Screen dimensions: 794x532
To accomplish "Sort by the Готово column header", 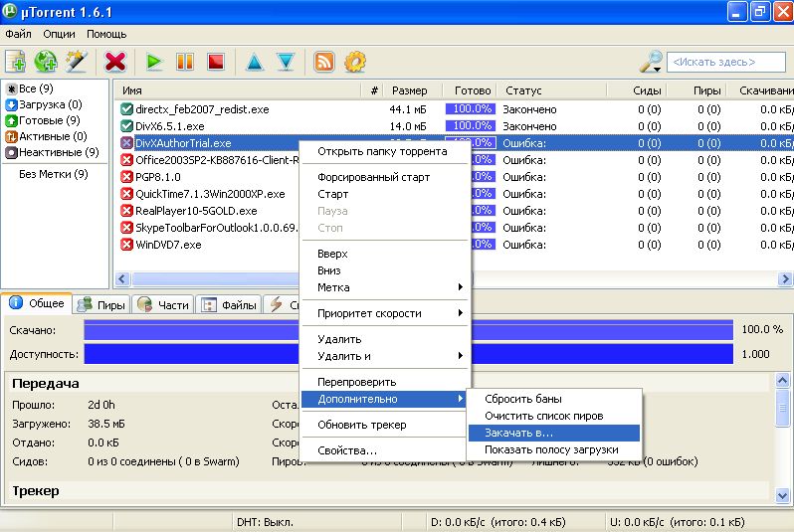I will click(x=472, y=90).
